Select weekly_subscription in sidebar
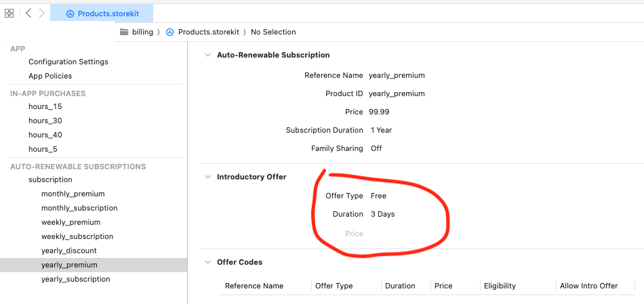 pos(77,236)
